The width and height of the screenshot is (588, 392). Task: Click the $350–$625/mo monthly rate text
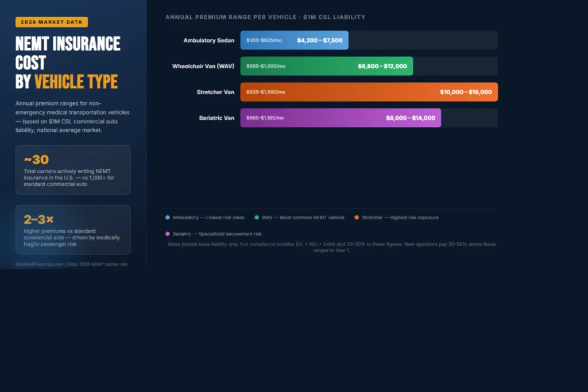click(264, 40)
